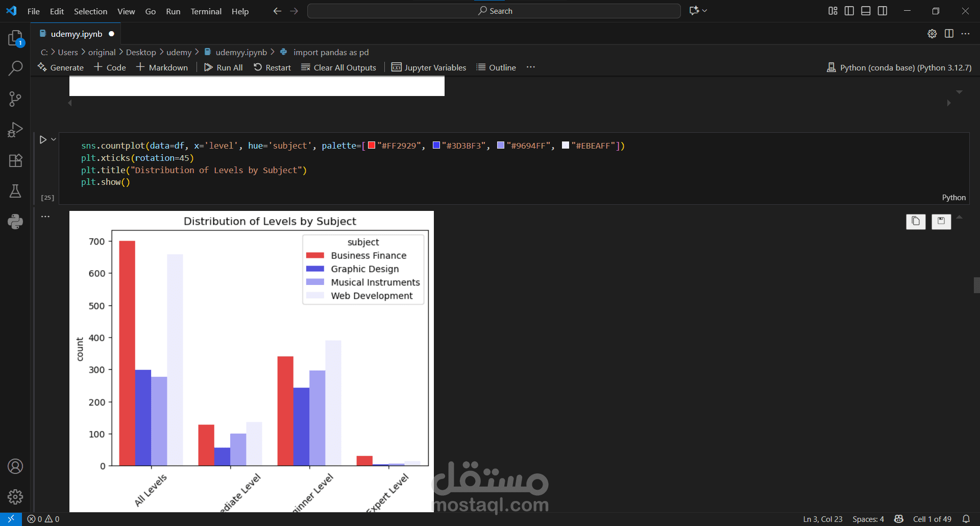Open the View menu
This screenshot has height=526, width=980.
pos(126,11)
